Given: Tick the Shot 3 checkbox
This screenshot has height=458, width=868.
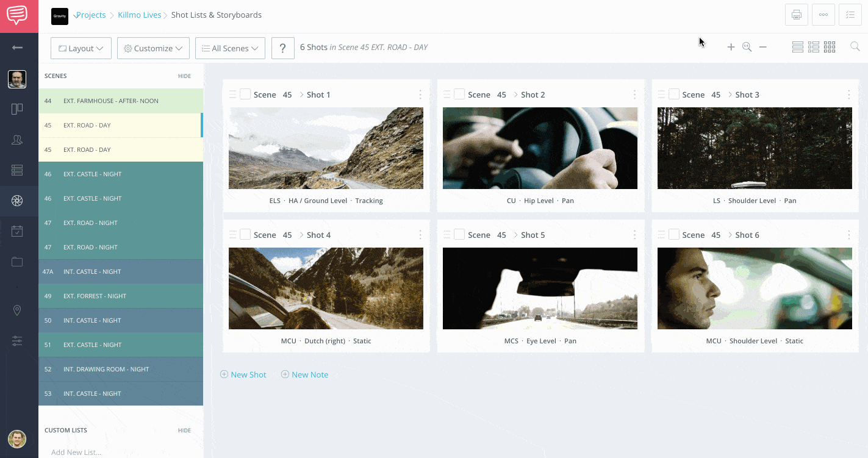Looking at the screenshot, I should 674,94.
